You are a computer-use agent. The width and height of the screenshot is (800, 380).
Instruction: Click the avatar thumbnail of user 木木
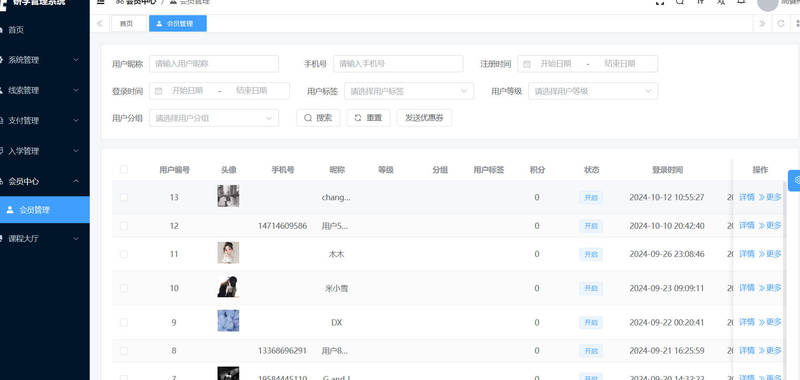[228, 252]
